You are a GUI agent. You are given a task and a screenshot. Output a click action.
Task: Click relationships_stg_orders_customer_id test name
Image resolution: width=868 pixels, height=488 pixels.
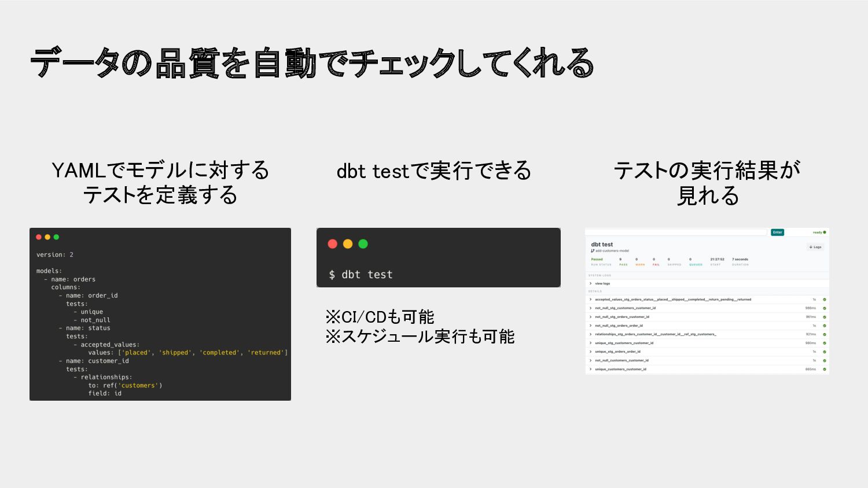click(656, 334)
